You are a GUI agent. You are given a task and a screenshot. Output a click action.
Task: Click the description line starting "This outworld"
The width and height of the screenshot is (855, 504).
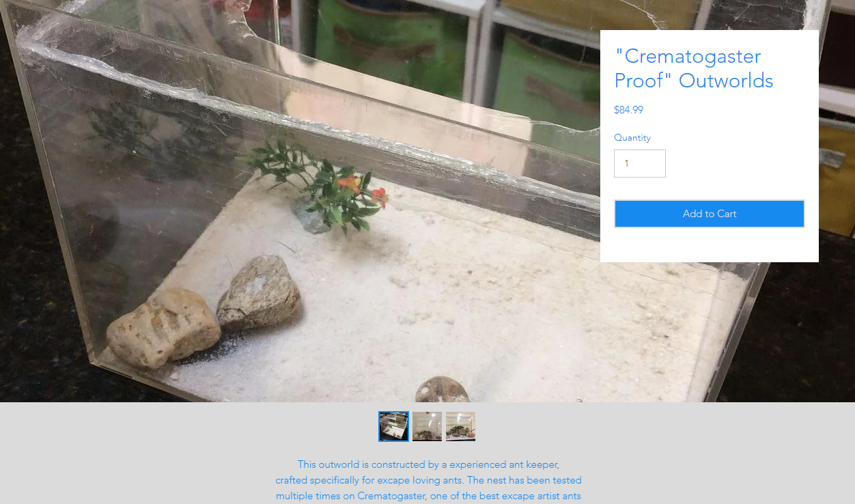pyautogui.click(x=428, y=464)
